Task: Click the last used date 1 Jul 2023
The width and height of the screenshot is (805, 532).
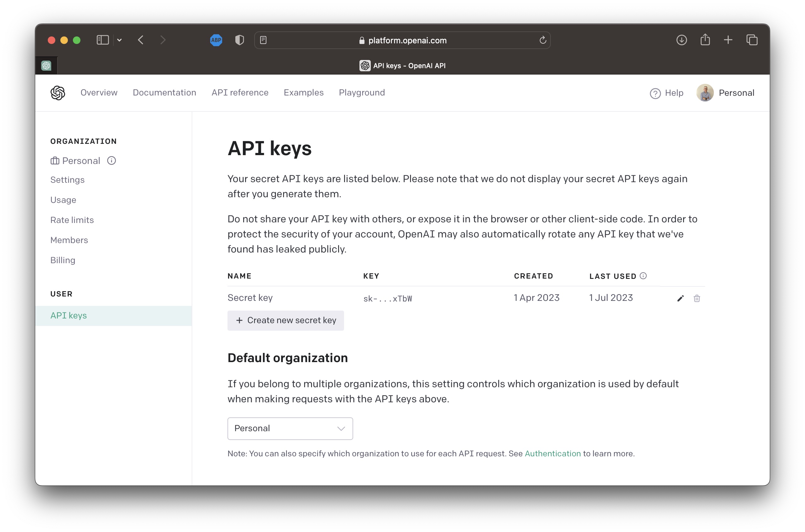Action: tap(611, 297)
